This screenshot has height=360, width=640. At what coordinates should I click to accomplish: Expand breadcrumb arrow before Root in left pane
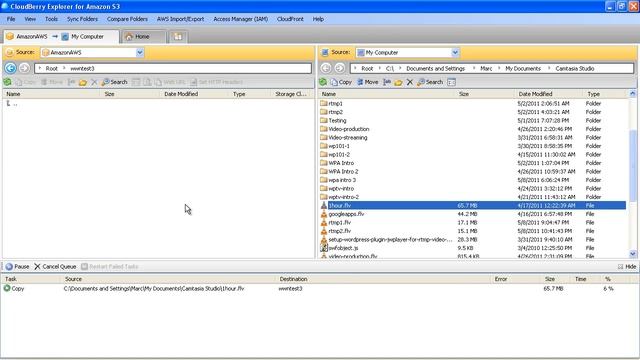tap(40, 68)
